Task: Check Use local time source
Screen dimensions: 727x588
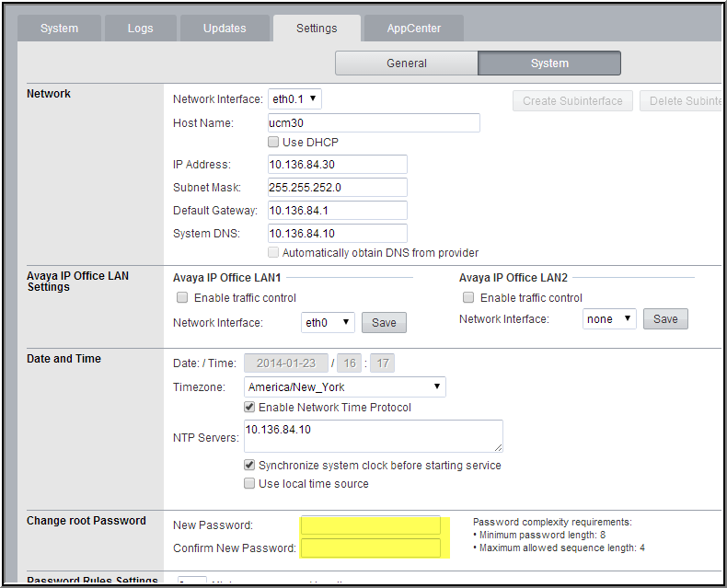Action: point(249,484)
